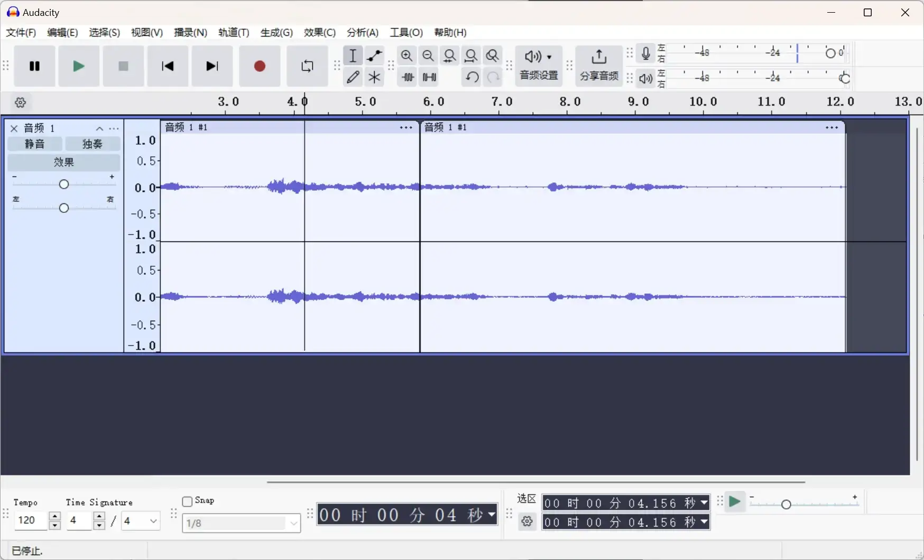Image resolution: width=924 pixels, height=560 pixels.
Task: Click the 效果 button on the track panel
Action: click(63, 162)
